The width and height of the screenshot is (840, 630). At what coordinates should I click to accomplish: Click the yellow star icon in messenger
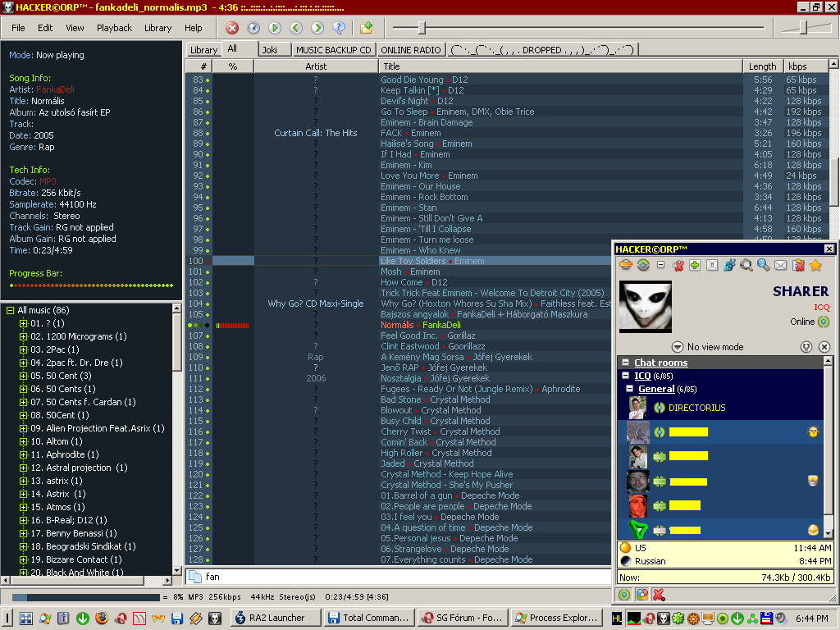[x=815, y=265]
